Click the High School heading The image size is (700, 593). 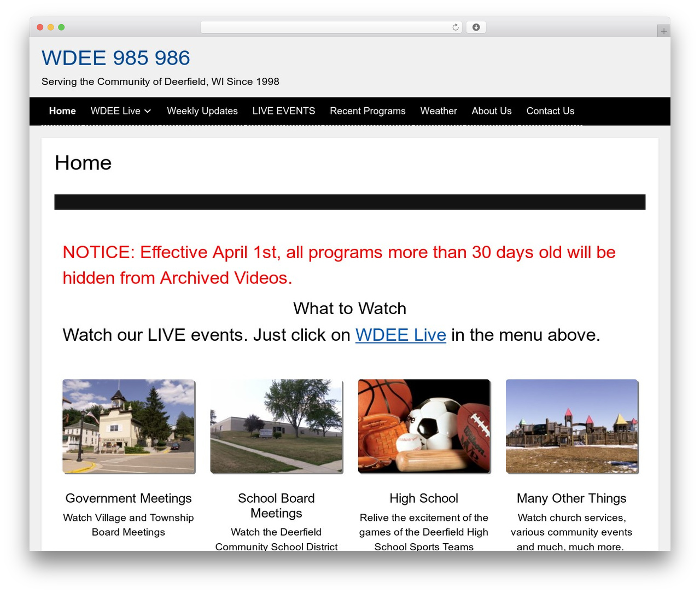(424, 498)
